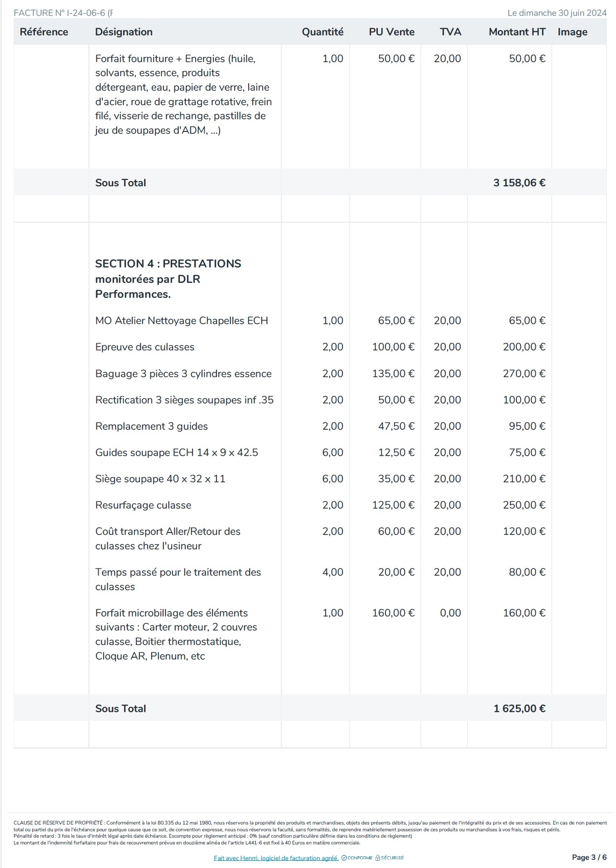Click the SÉCURISÉ padlock icon
Image resolution: width=616 pixels, height=868 pixels.
(378, 858)
